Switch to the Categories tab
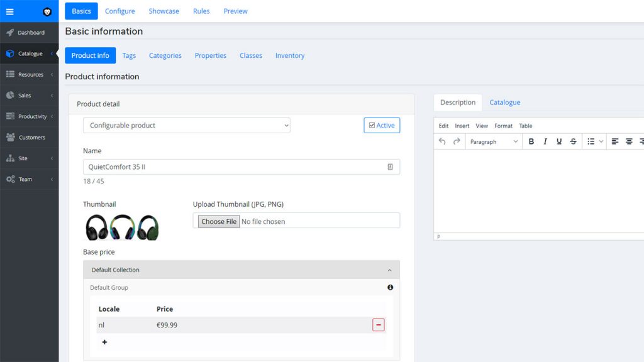The height and width of the screenshot is (362, 644). [165, 55]
